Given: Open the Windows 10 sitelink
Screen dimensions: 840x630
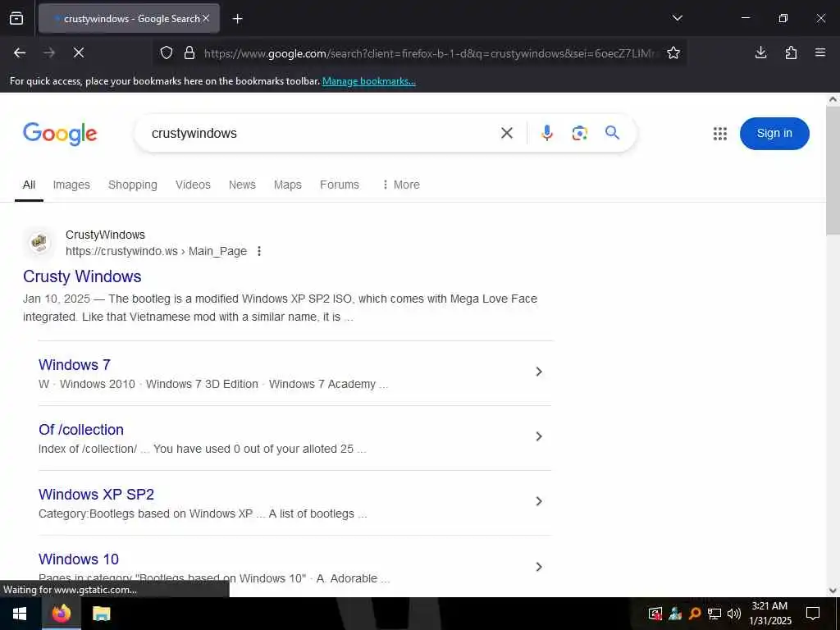Looking at the screenshot, I should pos(78,559).
